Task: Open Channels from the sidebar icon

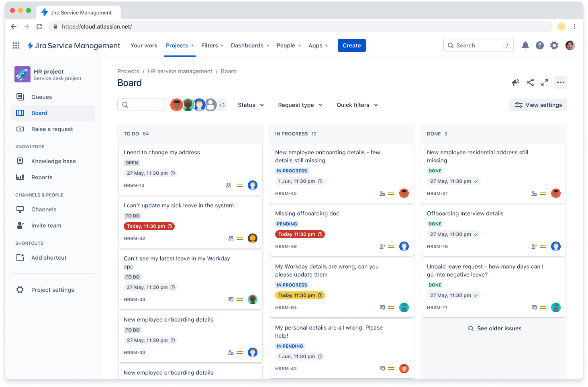Action: click(x=20, y=209)
